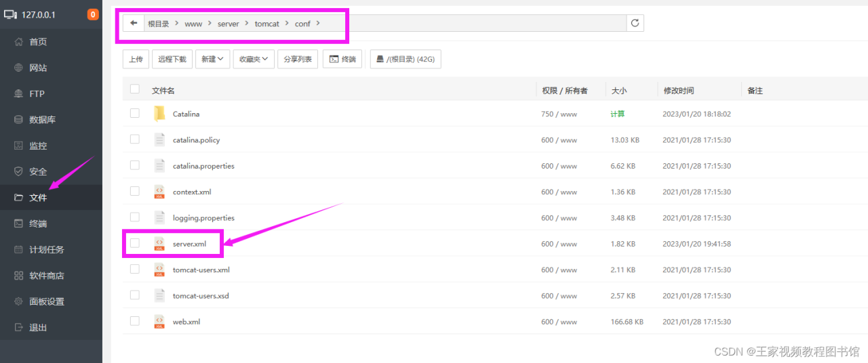This screenshot has height=363, width=868.
Task: Open the 终端 terminal toolbar button
Action: (x=342, y=60)
